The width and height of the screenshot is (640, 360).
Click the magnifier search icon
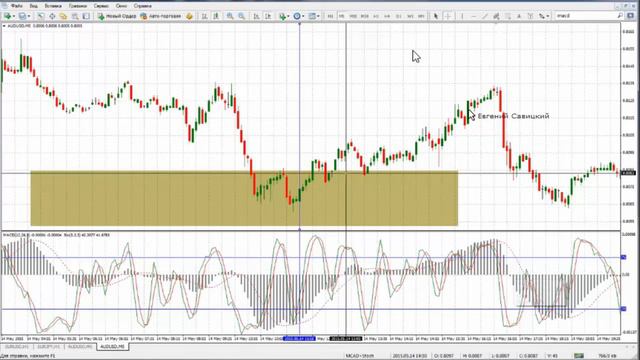tap(620, 16)
